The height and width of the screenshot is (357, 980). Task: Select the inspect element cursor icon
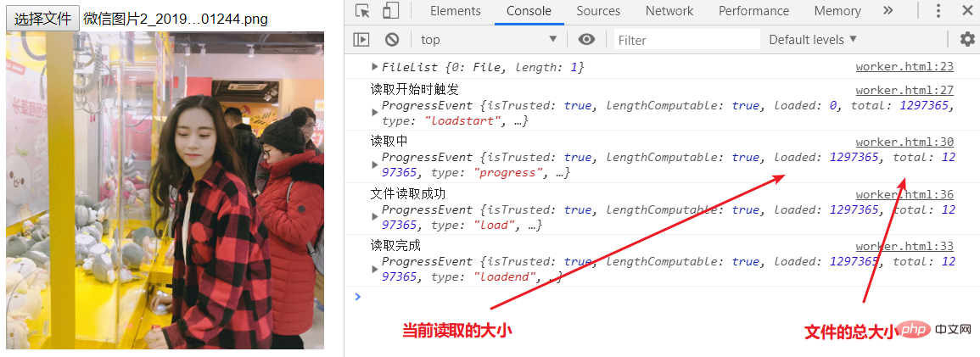[361, 11]
